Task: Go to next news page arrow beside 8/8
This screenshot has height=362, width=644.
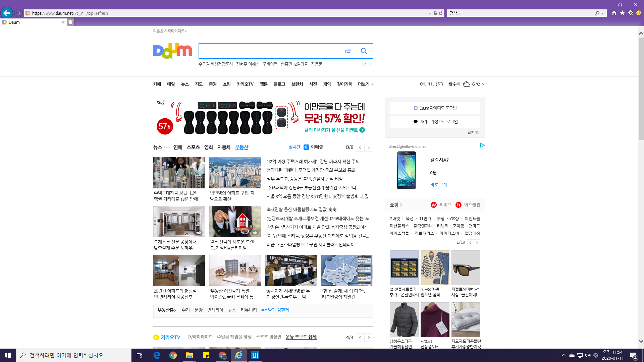Action: click(369, 147)
